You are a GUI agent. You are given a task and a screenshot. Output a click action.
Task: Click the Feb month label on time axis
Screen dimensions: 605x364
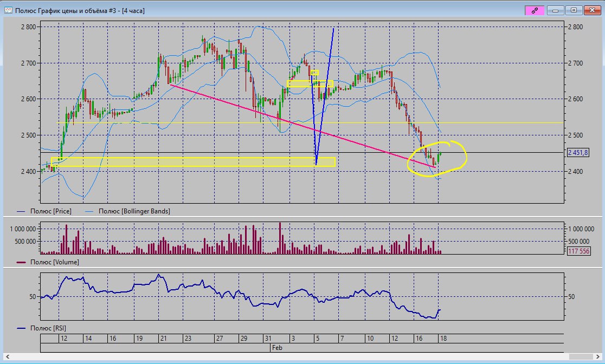tap(276, 348)
